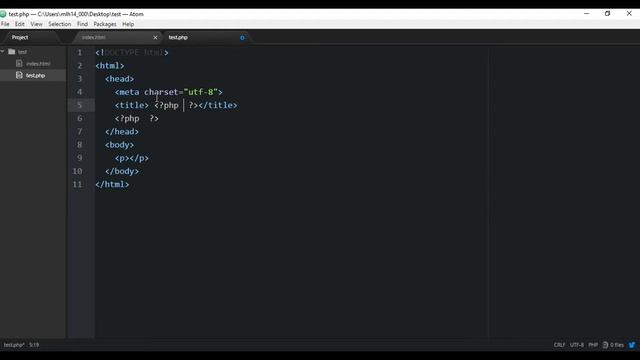
Task: Click the <title> opening tag
Action: pos(132,105)
